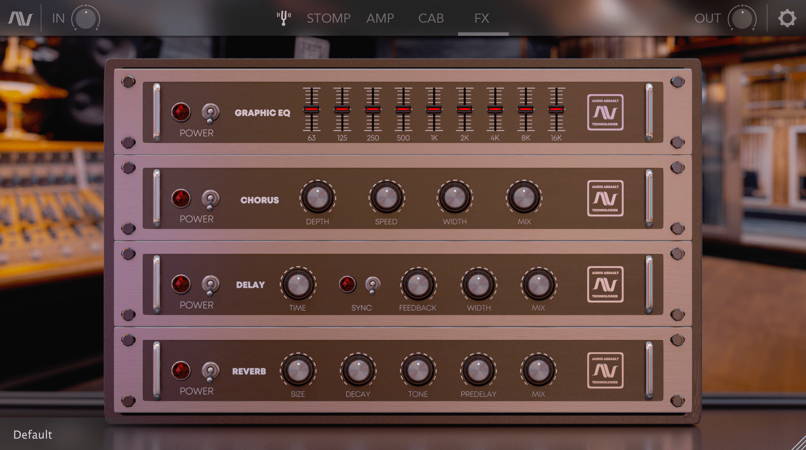The height and width of the screenshot is (450, 806).
Task: Open the settings gear icon
Action: [x=787, y=18]
